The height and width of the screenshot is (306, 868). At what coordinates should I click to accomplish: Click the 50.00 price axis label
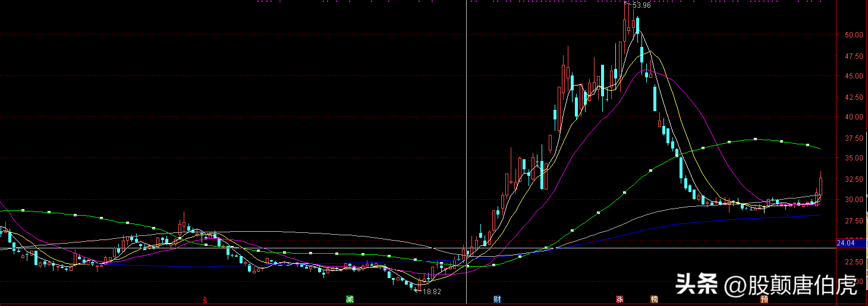(854, 35)
